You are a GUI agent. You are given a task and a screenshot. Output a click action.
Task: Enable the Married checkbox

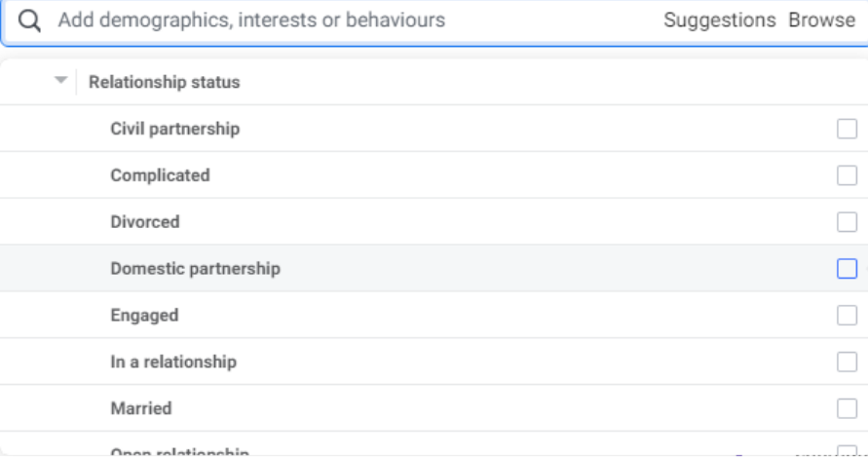click(x=847, y=408)
